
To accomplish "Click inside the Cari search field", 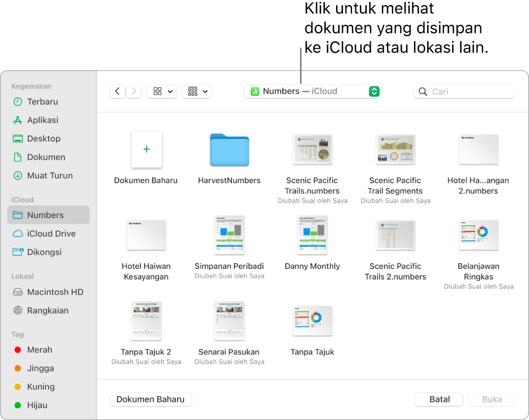I will (464, 91).
